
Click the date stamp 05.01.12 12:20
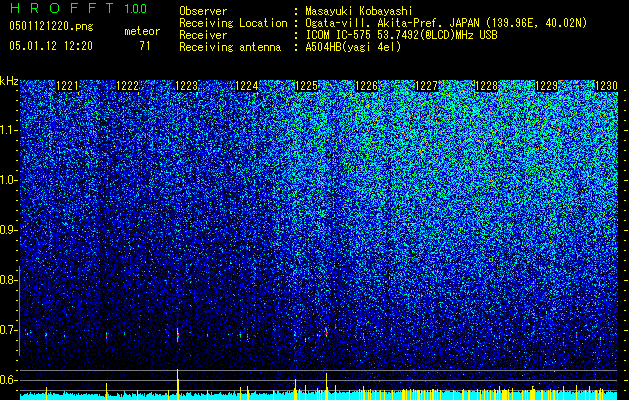point(51,46)
